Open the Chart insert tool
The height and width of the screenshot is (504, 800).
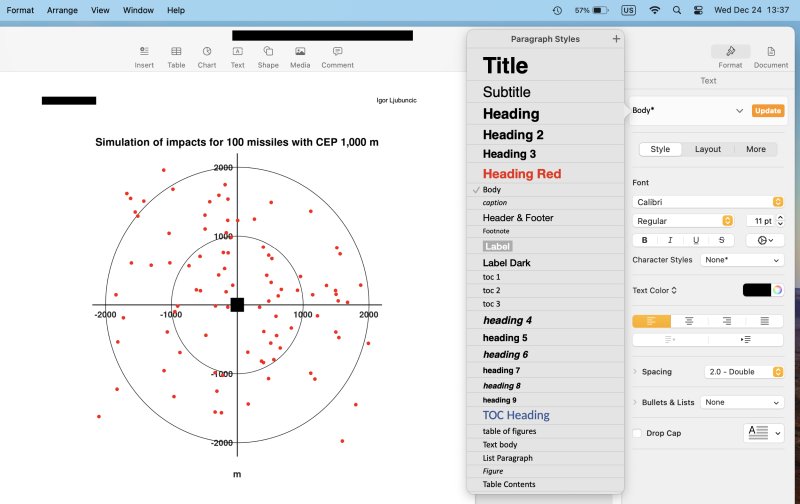click(206, 56)
